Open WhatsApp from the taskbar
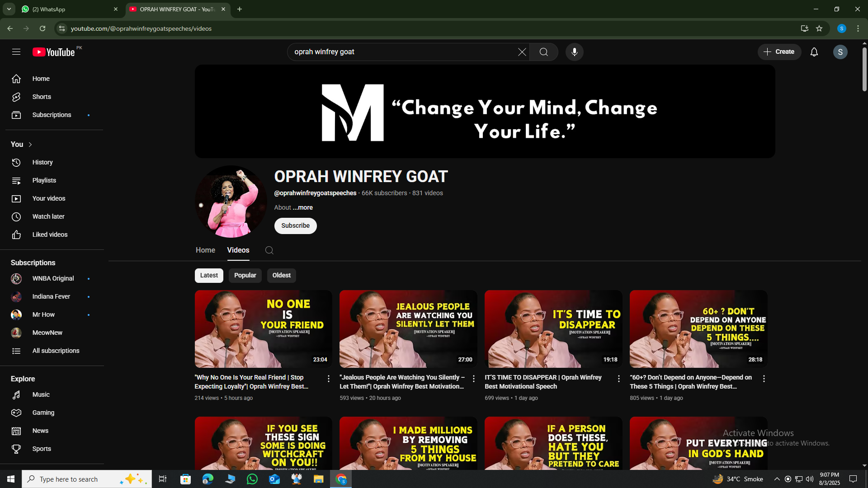The image size is (868, 488). point(252,479)
